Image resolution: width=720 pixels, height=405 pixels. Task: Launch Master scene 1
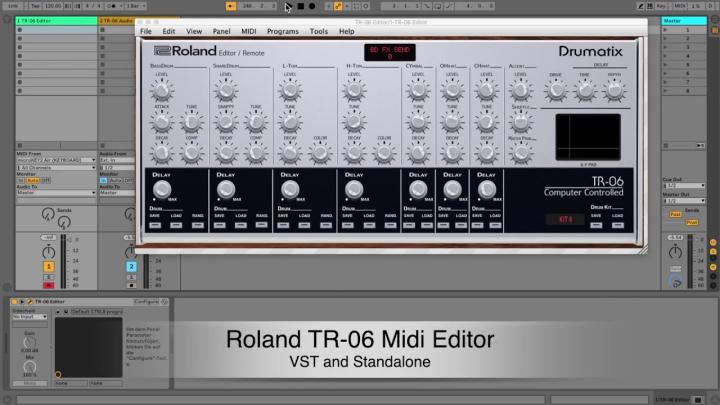[x=665, y=30]
